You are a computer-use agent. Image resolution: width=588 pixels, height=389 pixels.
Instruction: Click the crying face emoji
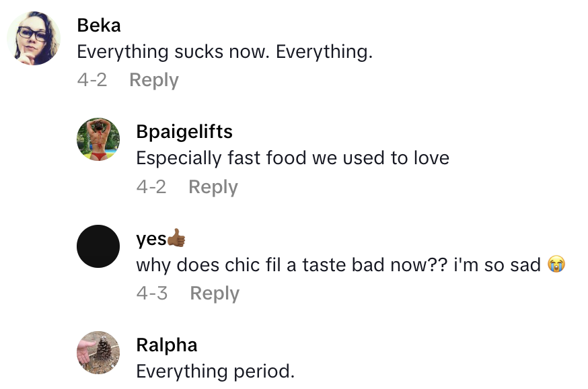pyautogui.click(x=556, y=264)
